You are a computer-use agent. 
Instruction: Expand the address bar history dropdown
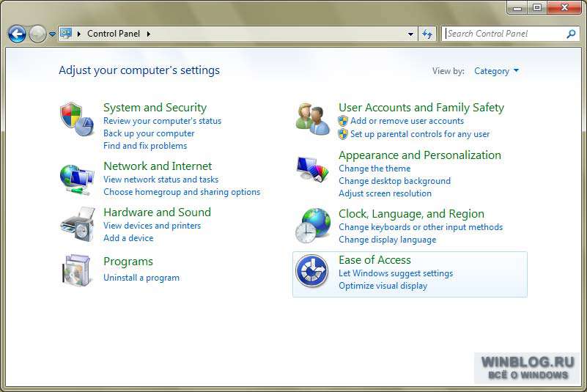(410, 34)
